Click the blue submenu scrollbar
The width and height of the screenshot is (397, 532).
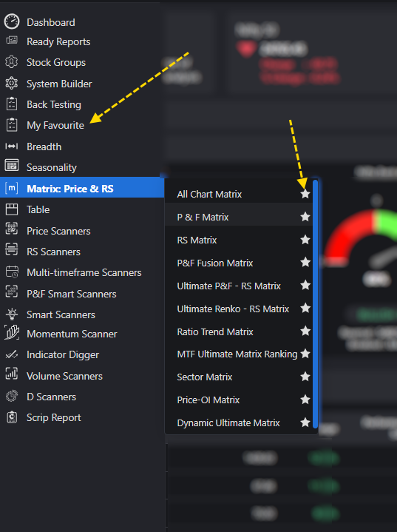[315, 303]
